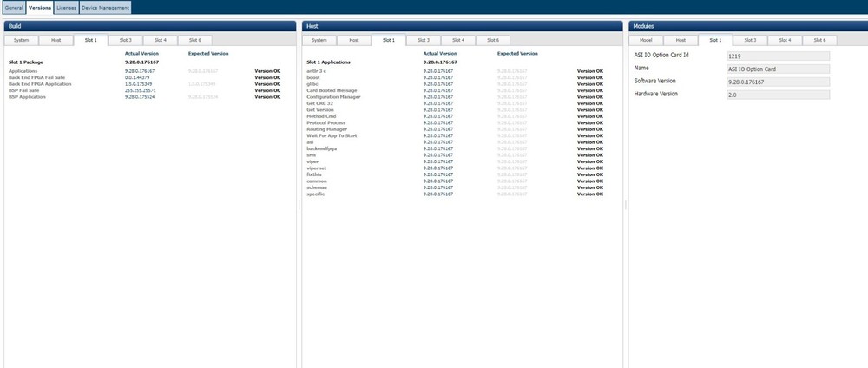Screen dimensions: 868x368
Task: Click the boost row
Action: (455, 77)
